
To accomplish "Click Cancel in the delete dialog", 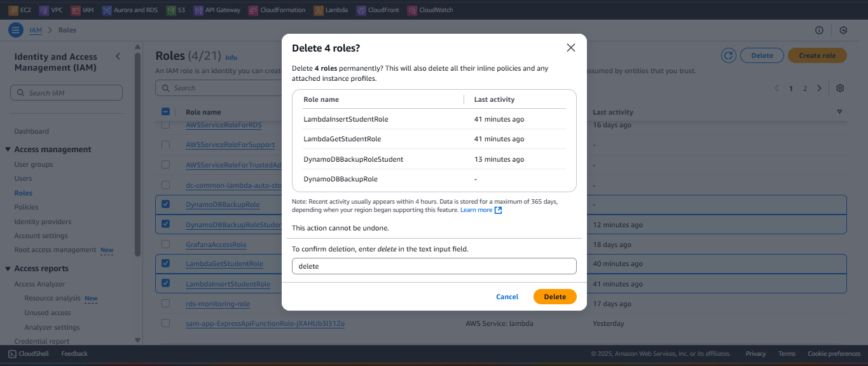I will pos(507,297).
